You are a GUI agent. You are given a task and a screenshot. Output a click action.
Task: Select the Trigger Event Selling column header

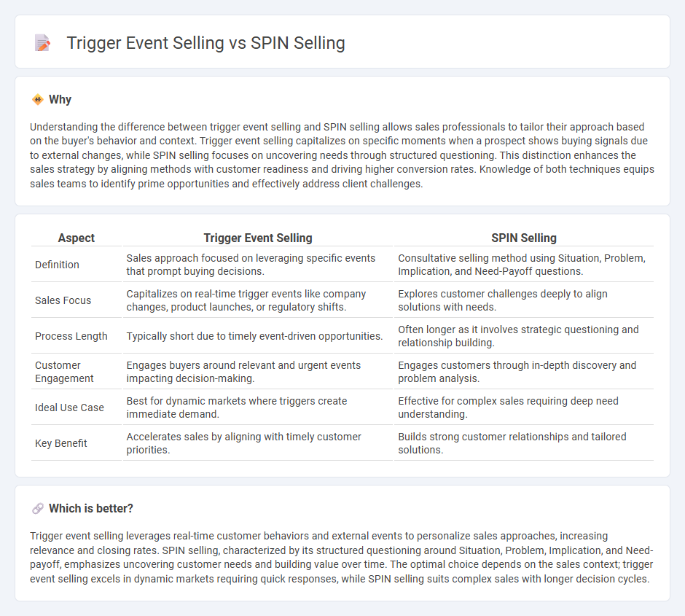click(x=258, y=238)
